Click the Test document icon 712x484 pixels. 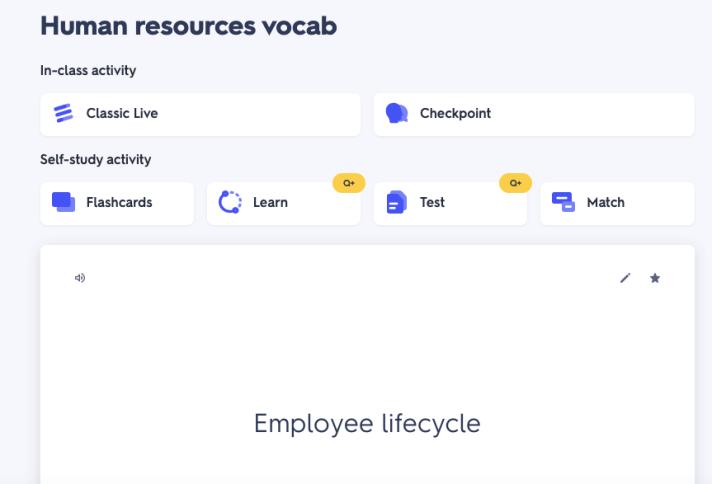(x=397, y=202)
